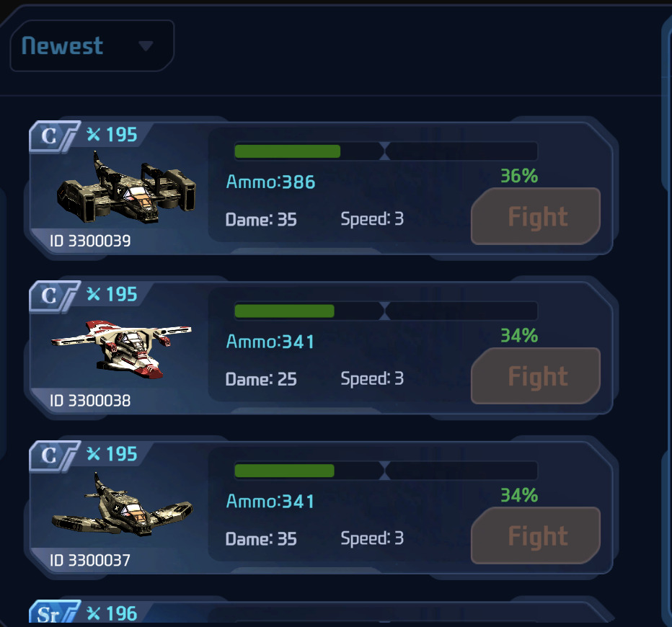Click the crossed-swords 195 icon on second ship
The width and height of the screenshot is (672, 627).
112,294
